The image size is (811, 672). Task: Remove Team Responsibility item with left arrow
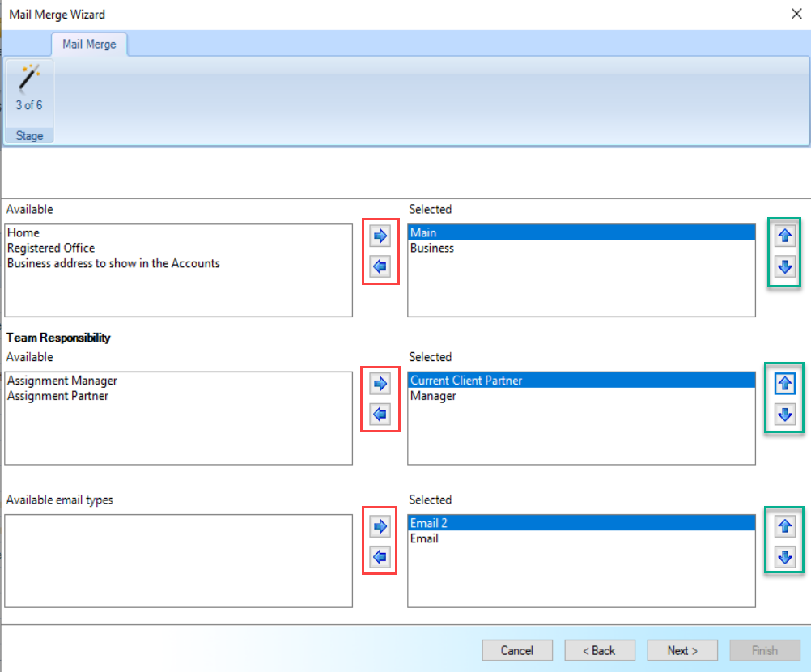click(x=380, y=415)
